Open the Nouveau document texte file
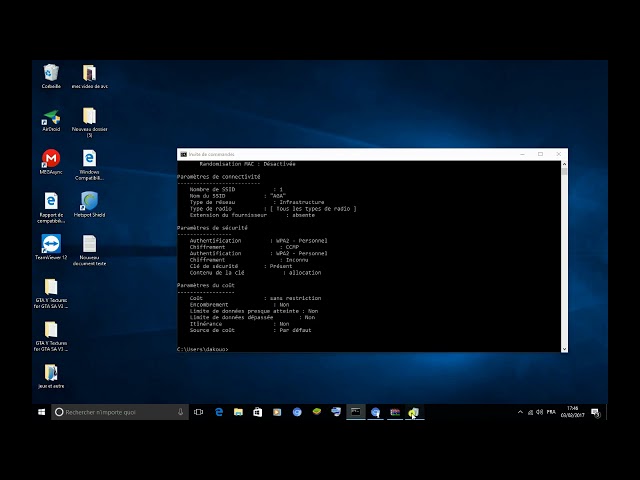640x480 pixels. [89, 244]
